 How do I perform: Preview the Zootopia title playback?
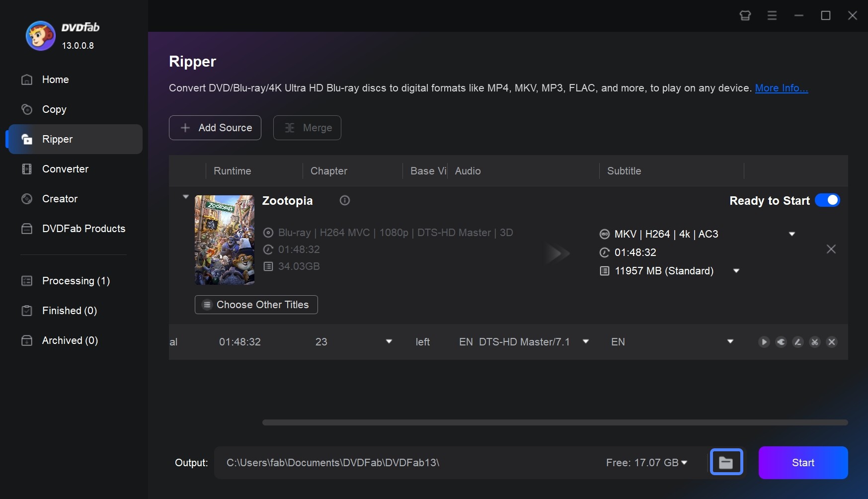764,342
